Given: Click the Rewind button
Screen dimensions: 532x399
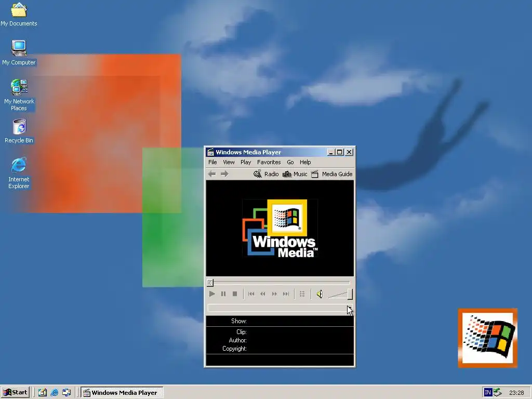Looking at the screenshot, I should (262, 294).
